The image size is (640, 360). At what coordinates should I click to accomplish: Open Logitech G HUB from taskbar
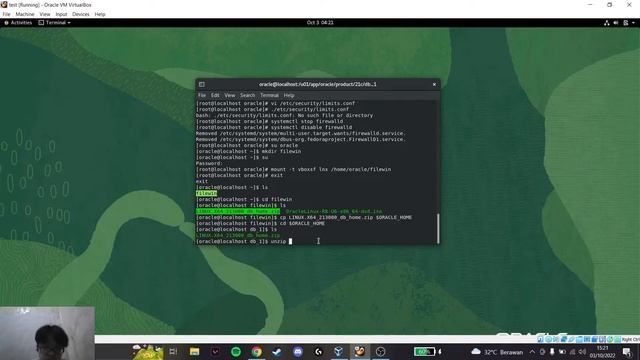tap(319, 351)
